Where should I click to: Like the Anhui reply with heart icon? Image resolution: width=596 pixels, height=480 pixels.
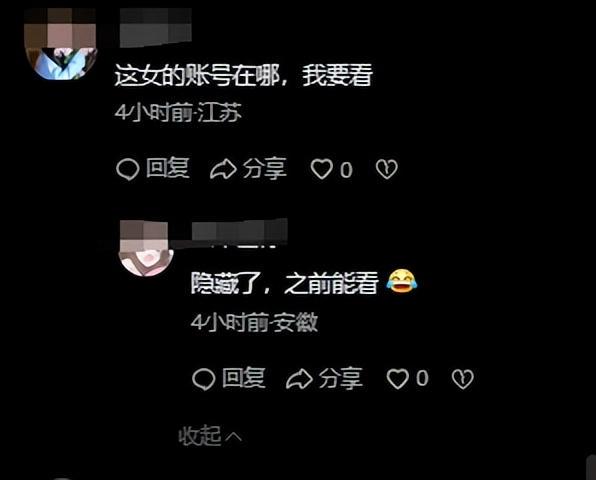[398, 379]
